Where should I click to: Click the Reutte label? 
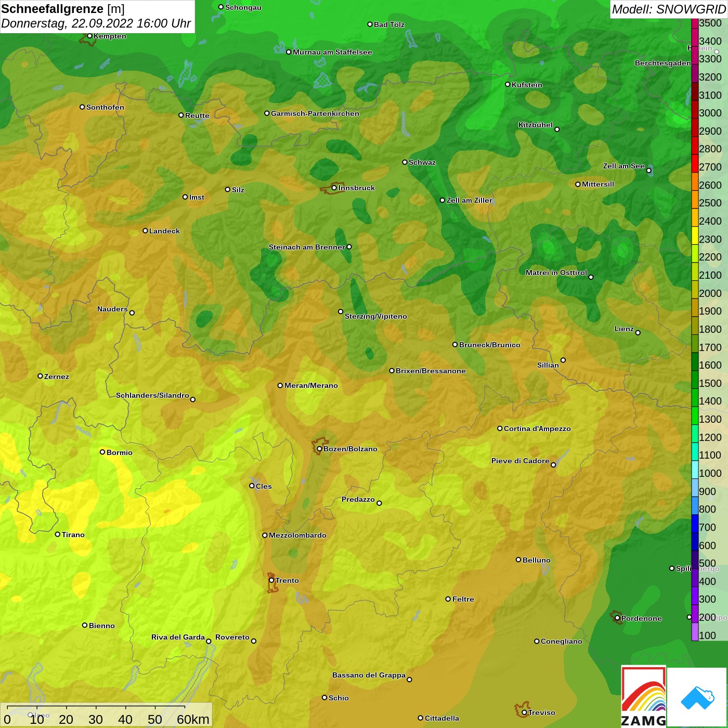click(x=197, y=115)
